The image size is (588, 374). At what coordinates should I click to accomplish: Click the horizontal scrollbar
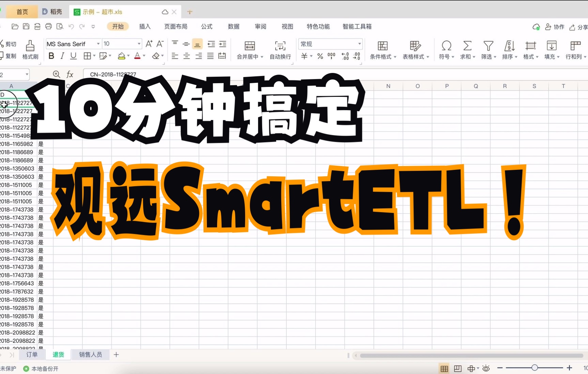click(x=471, y=356)
